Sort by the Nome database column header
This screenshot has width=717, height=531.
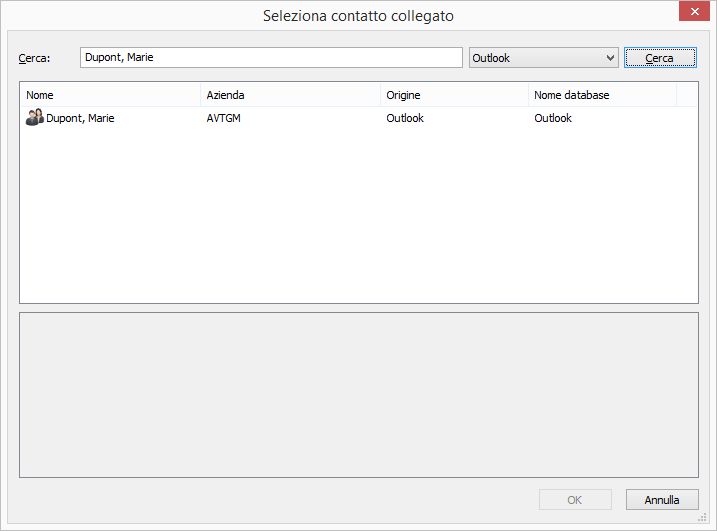pyautogui.click(x=602, y=95)
